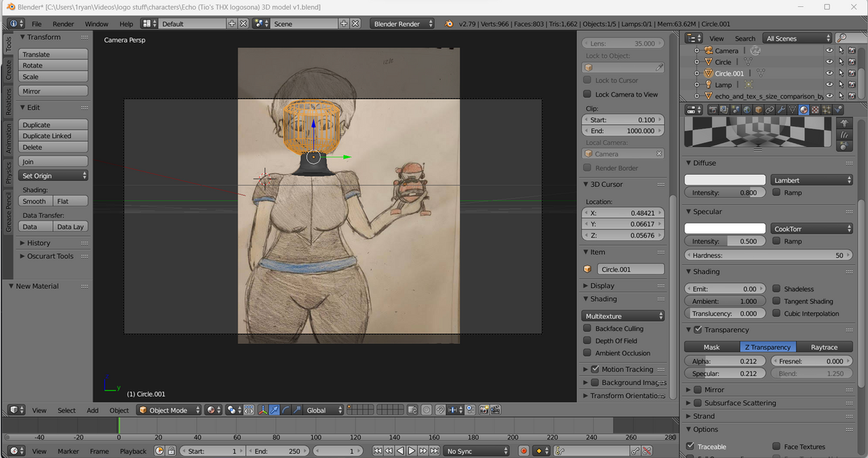Image resolution: width=868 pixels, height=458 pixels.
Task: Open the All Scenes outliner dropdown
Action: click(797, 39)
